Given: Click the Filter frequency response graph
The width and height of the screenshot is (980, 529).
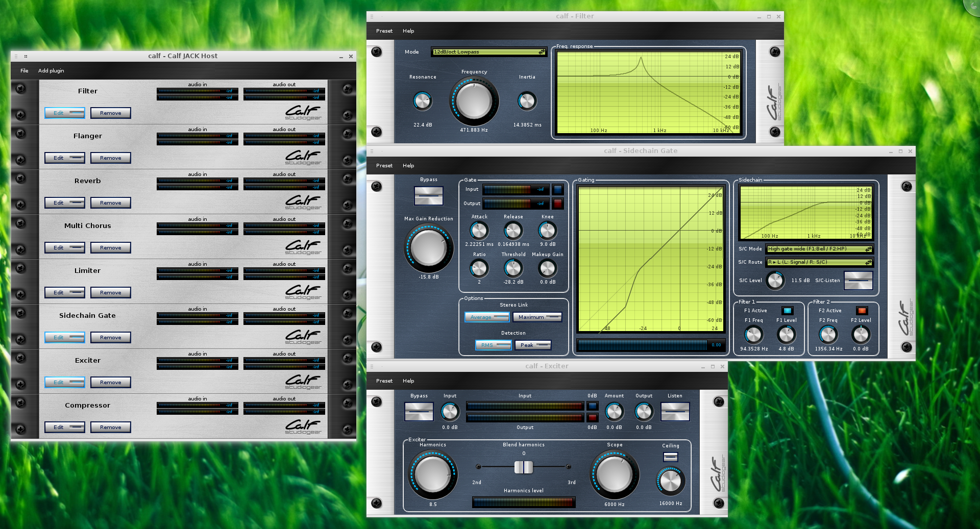Looking at the screenshot, I should pos(649,92).
